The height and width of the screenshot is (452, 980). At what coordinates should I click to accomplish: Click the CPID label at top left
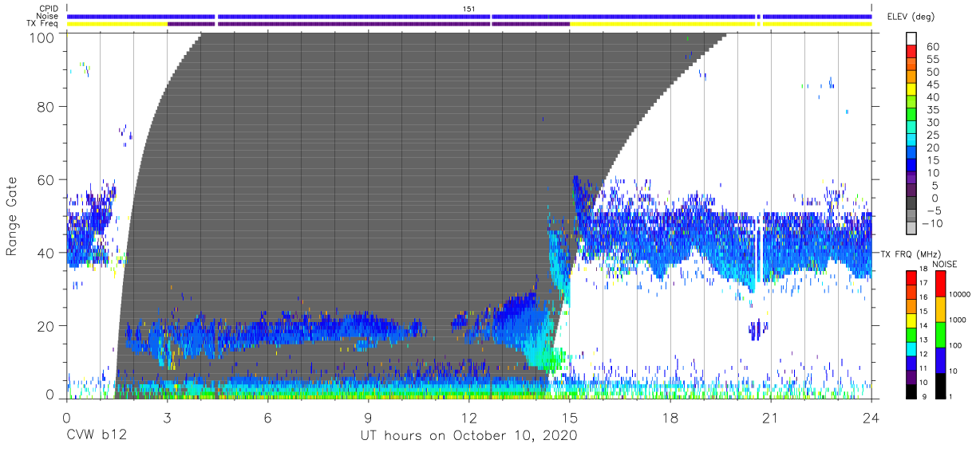click(x=48, y=9)
